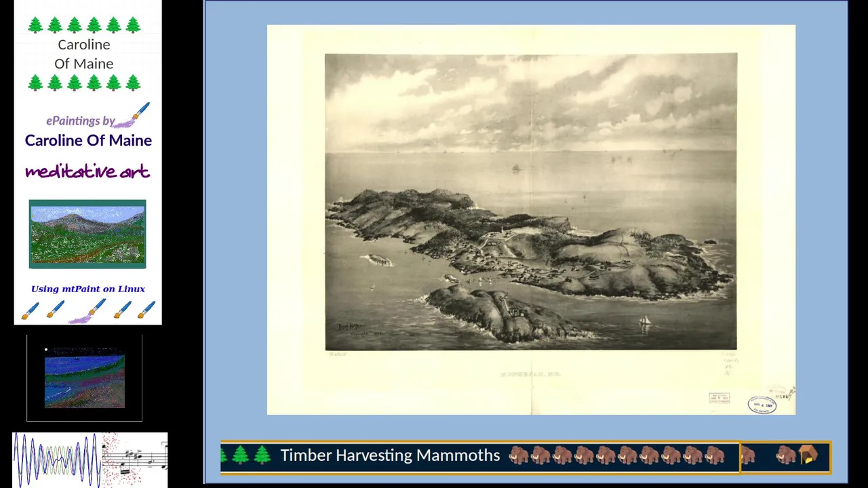Open the blue seashore painting thumbnail
Screen dimensions: 868x488
tap(85, 378)
